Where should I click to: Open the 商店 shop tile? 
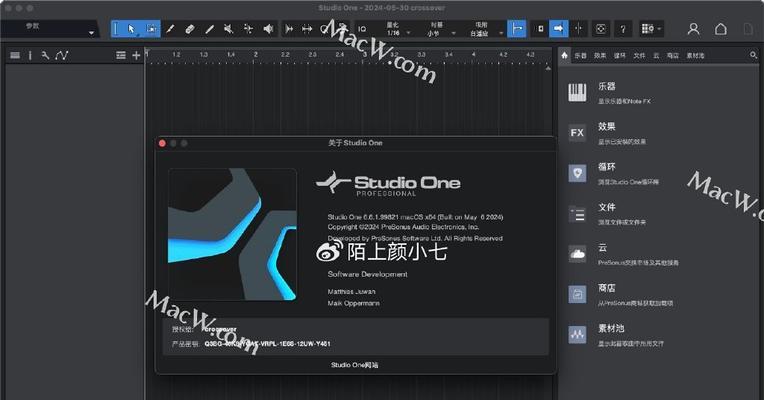(577, 294)
